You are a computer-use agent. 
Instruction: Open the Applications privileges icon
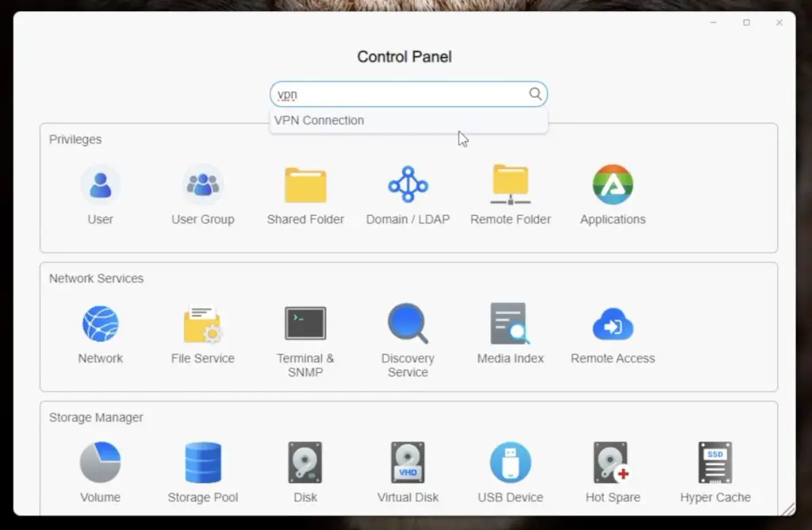pyautogui.click(x=612, y=186)
